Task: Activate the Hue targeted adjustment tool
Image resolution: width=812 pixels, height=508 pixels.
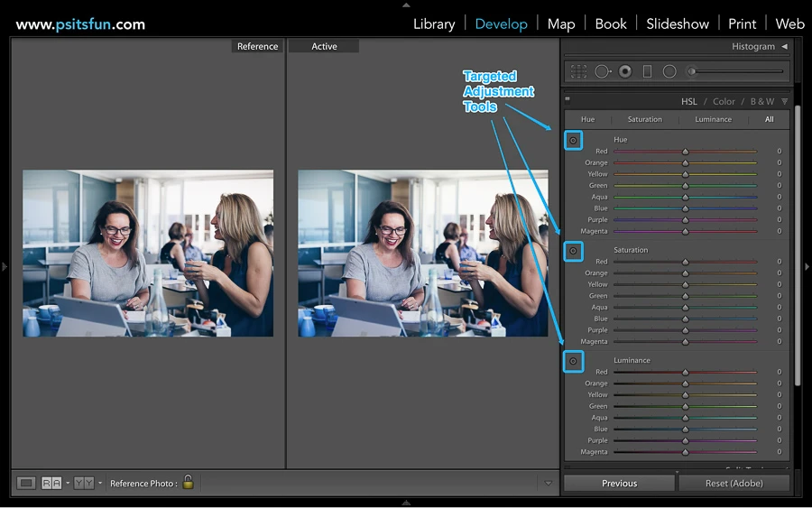Action: coord(573,141)
